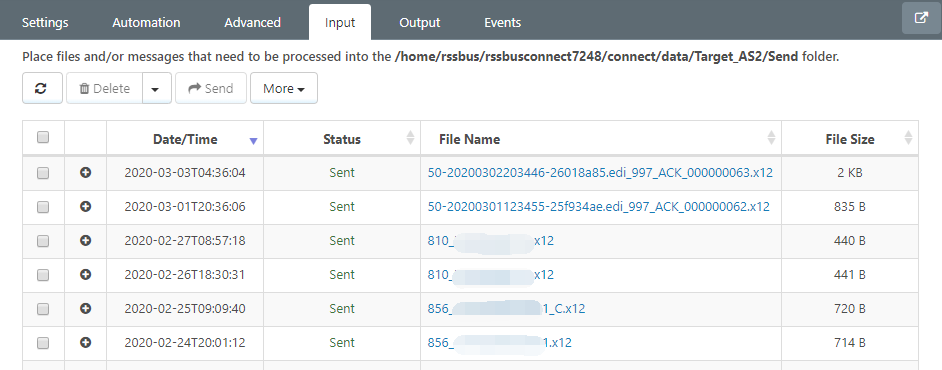The height and width of the screenshot is (370, 942).
Task: Sort table by Date/Time column
Action: [185, 139]
